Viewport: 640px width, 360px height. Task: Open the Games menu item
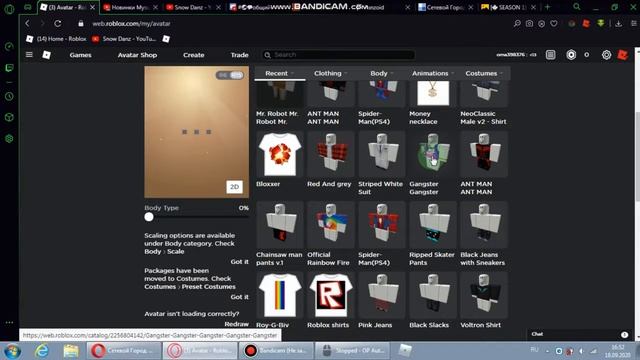(x=80, y=55)
